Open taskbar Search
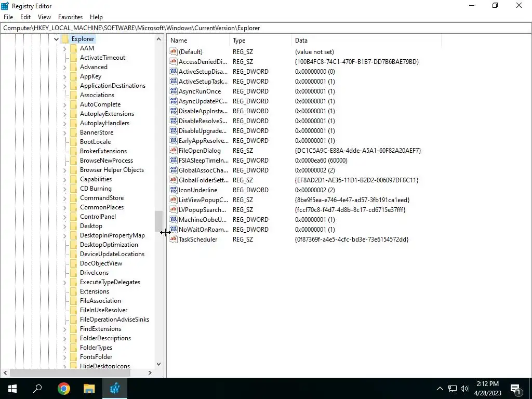Screen dimensions: 532x399 point(37,389)
